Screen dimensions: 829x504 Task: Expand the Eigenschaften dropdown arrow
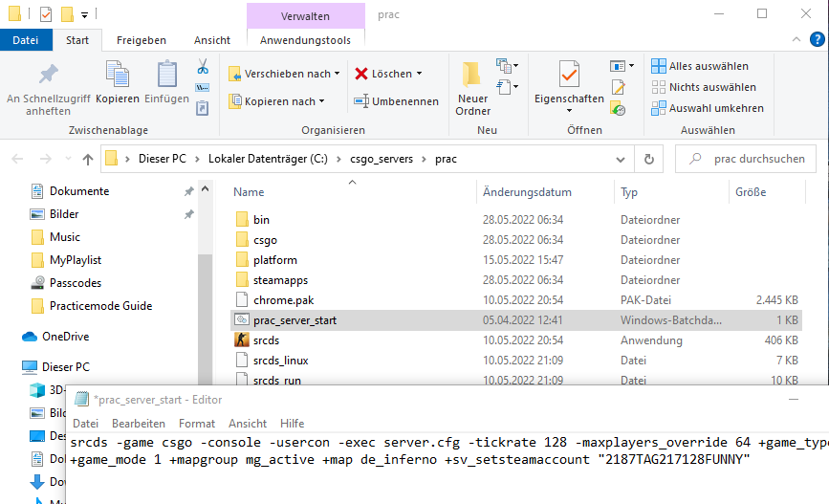pyautogui.click(x=569, y=111)
